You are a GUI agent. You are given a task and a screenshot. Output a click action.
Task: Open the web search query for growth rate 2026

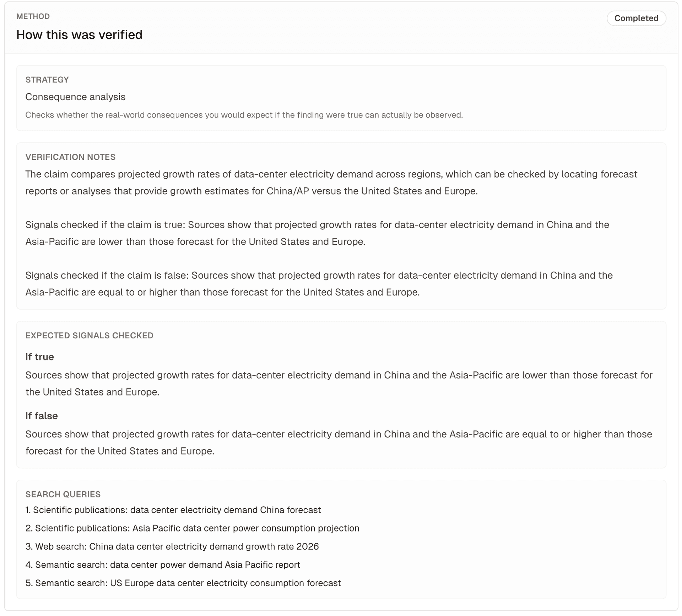[x=172, y=546]
